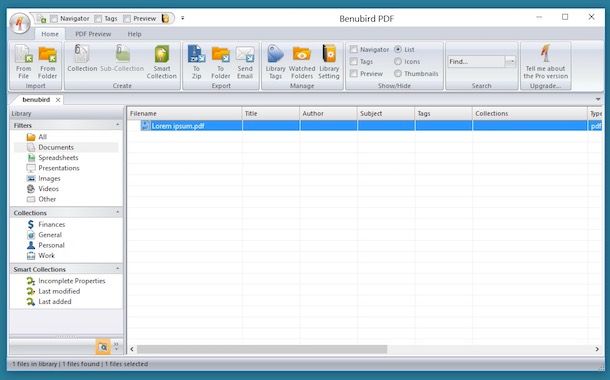Open Last modified smart collection
The height and width of the screenshot is (380, 610).
[53, 291]
